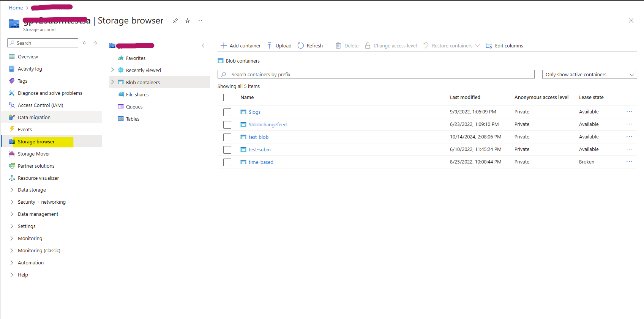Expand the Restore containers dropdown arrow
644x319 pixels.
(x=478, y=46)
